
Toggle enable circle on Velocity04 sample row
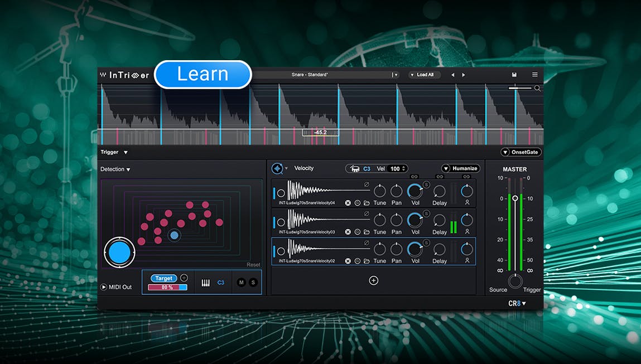281,193
